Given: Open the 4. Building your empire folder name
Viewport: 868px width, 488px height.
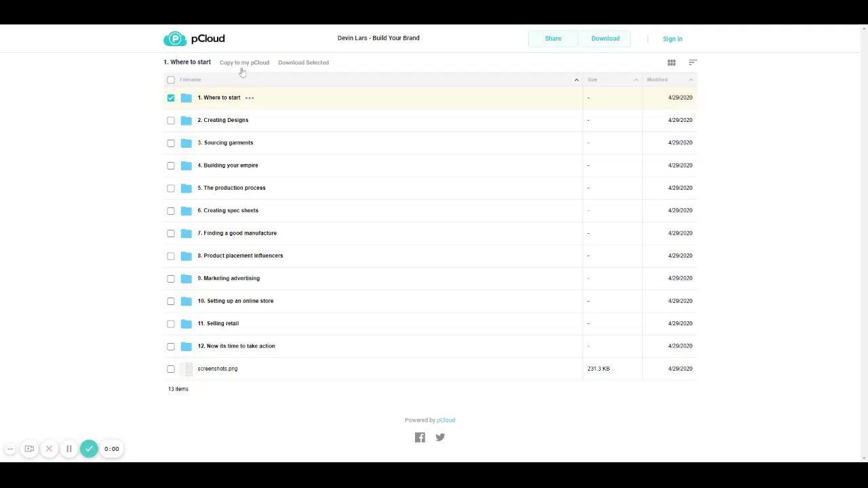Looking at the screenshot, I should pos(228,165).
